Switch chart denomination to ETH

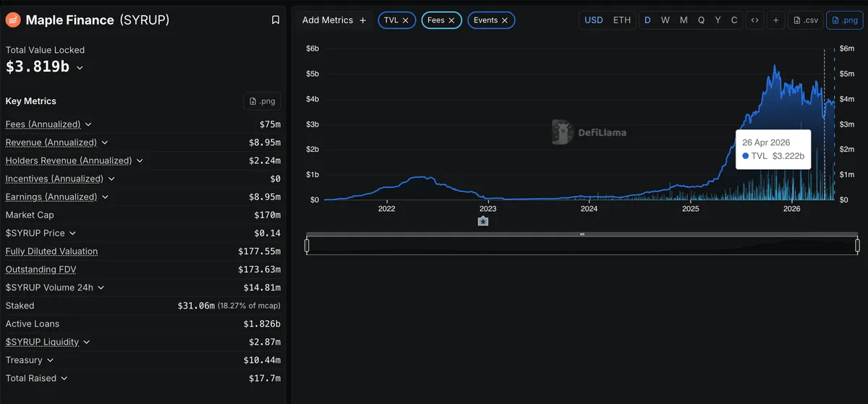pyautogui.click(x=622, y=20)
